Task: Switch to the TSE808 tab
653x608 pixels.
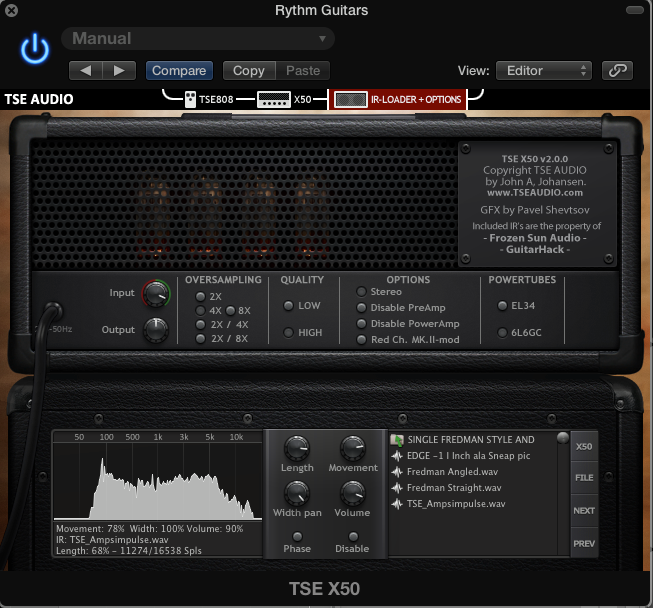Action: [x=209, y=100]
